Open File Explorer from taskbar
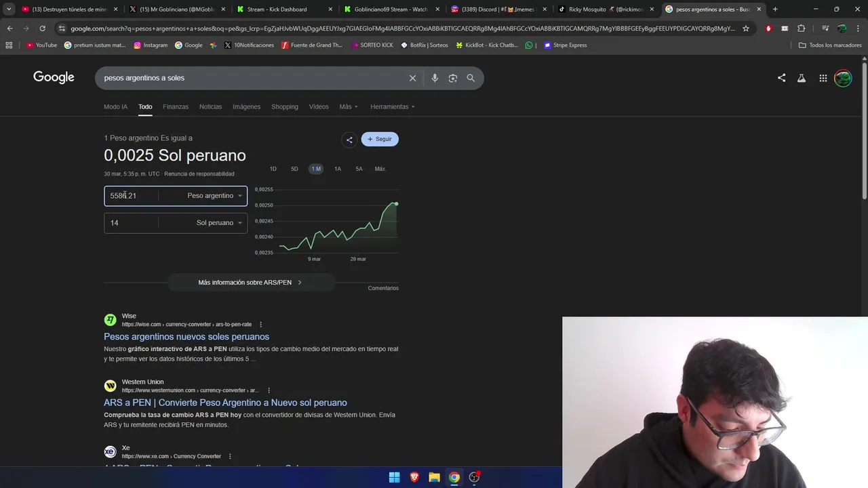 point(434,477)
